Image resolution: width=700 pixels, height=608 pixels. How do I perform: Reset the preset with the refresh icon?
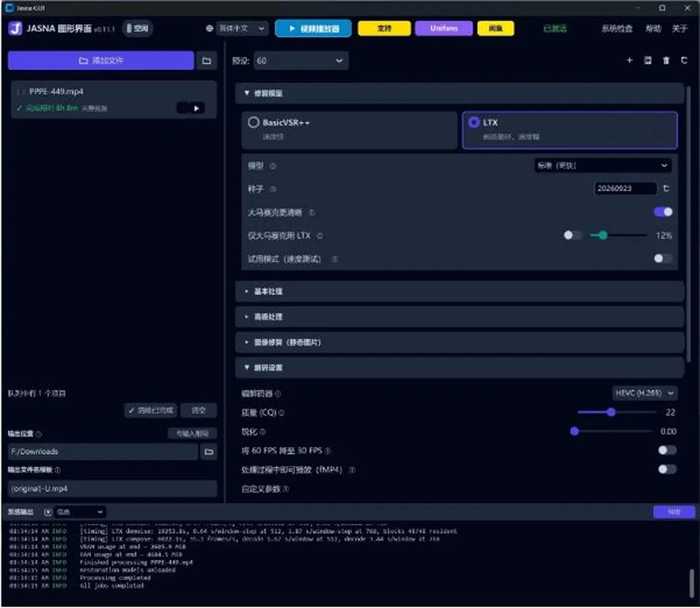pyautogui.click(x=684, y=61)
